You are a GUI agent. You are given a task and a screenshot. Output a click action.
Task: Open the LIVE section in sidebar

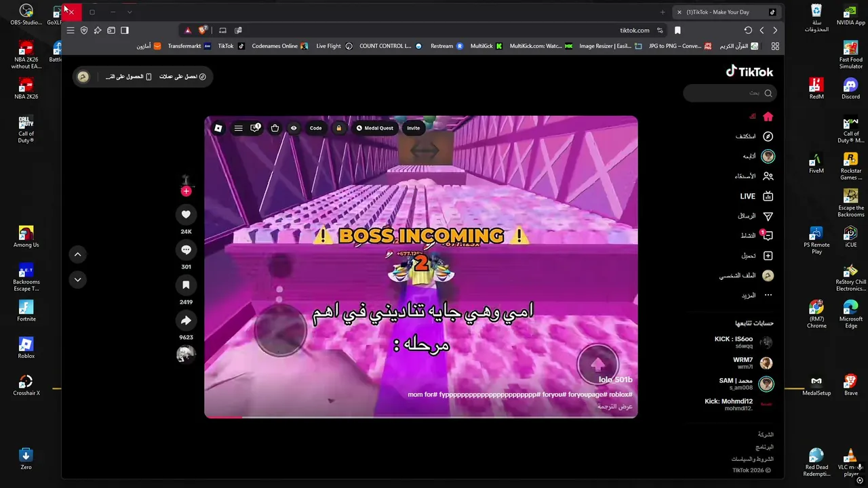pos(756,196)
